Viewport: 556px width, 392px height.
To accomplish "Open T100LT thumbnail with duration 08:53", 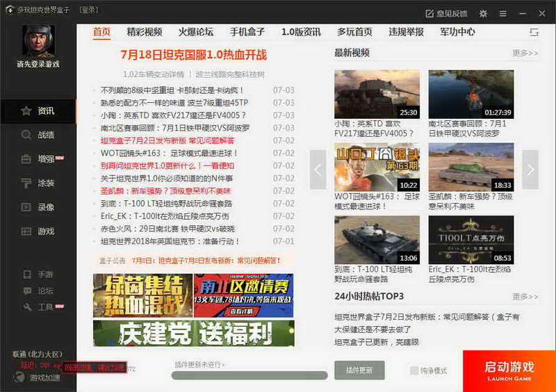I will click(x=471, y=240).
